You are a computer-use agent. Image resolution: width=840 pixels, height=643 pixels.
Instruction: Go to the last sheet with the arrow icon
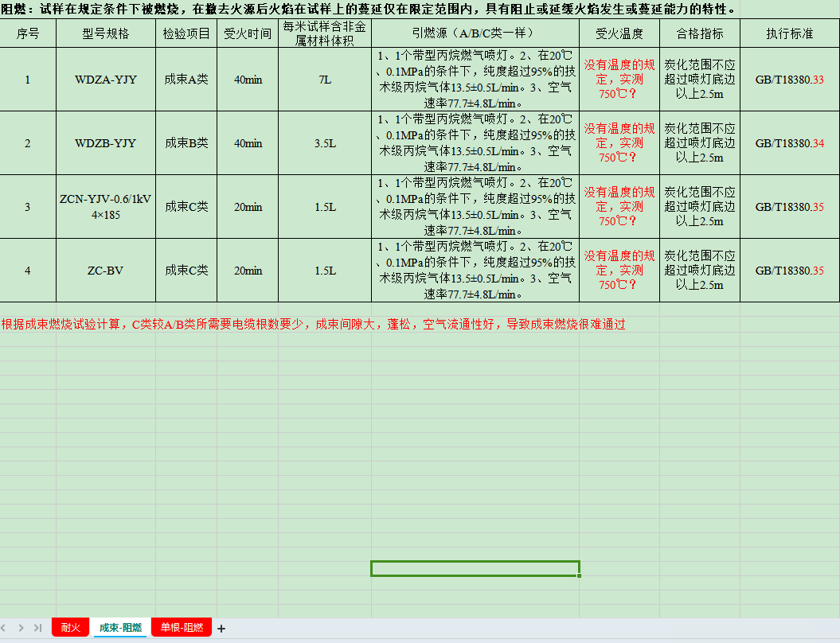point(37,628)
